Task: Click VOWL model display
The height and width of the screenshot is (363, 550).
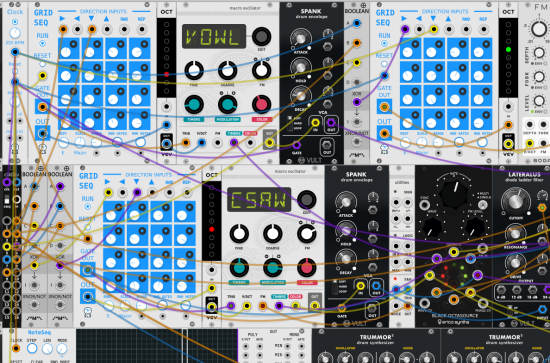Action: pyautogui.click(x=214, y=36)
